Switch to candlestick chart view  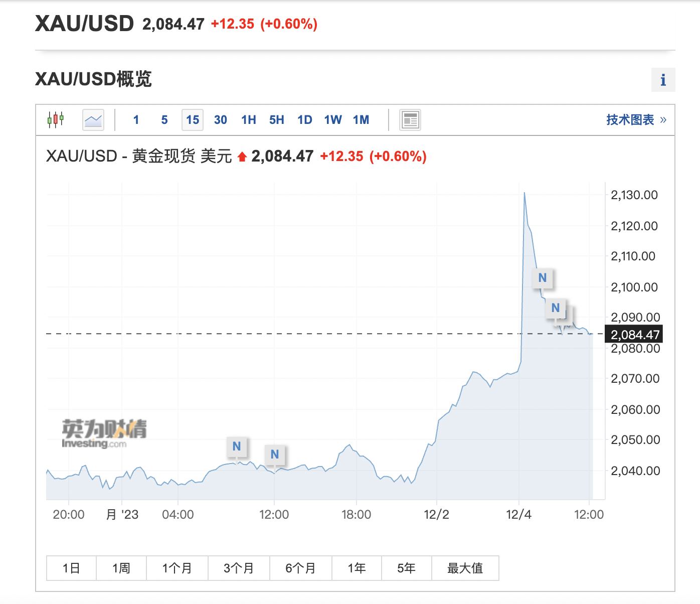coord(56,120)
